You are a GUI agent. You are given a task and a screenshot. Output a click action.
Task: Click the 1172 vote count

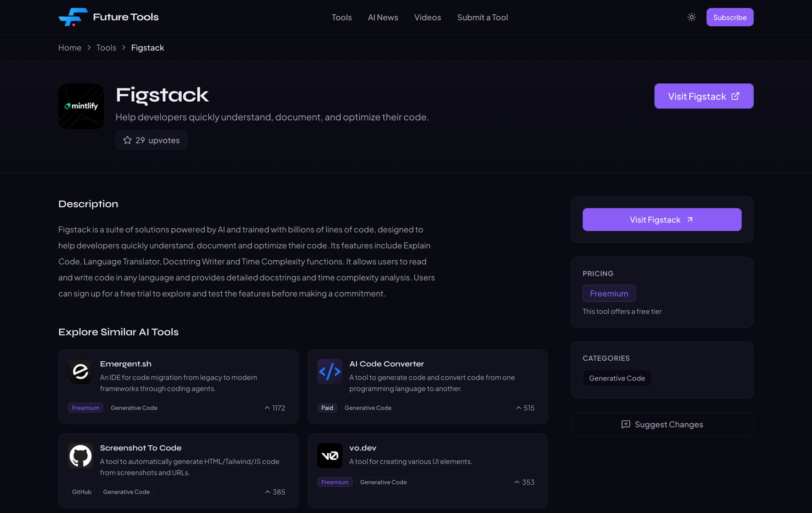(279, 408)
